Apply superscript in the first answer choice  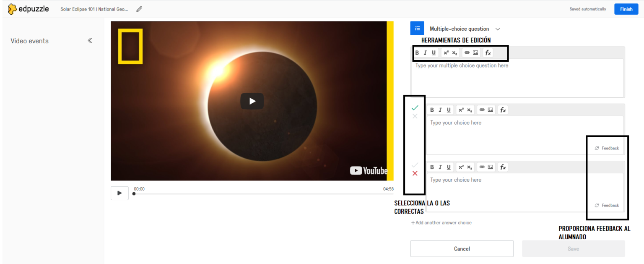pos(461,110)
